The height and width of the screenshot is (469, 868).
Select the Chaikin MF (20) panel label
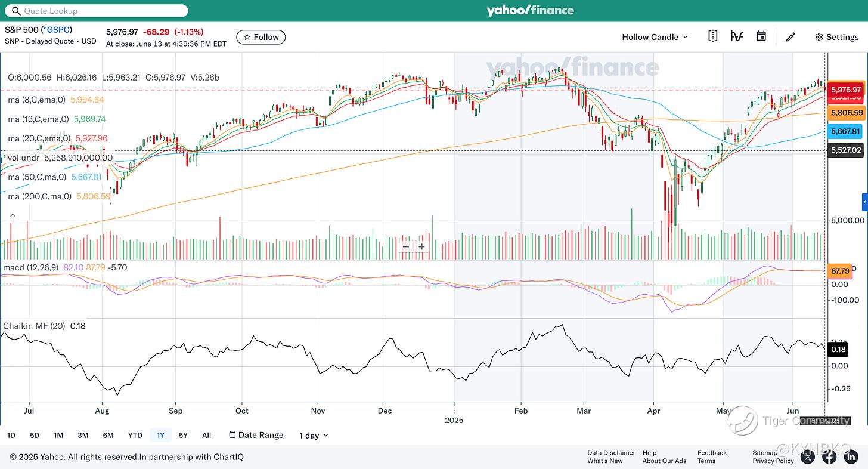(x=35, y=326)
